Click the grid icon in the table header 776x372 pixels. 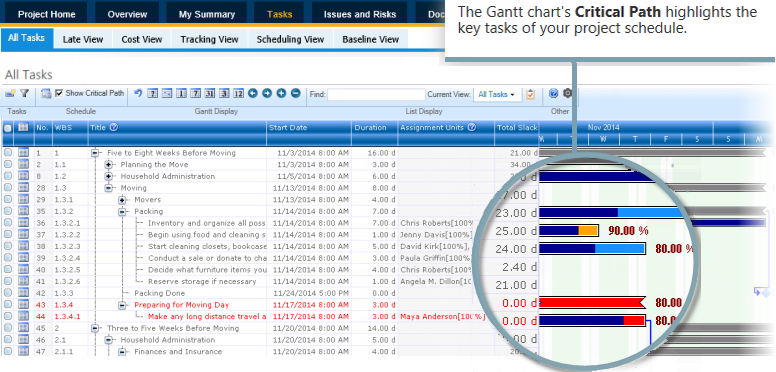tap(23, 127)
